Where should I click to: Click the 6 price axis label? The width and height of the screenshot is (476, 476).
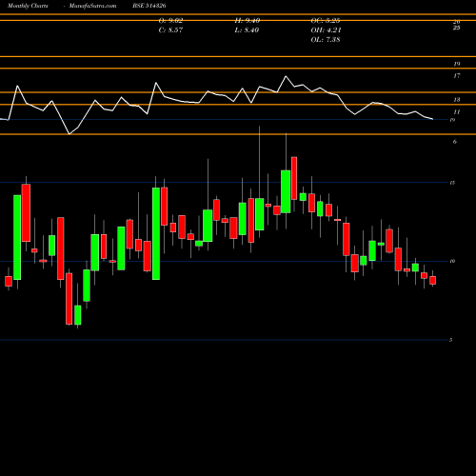pyautogui.click(x=455, y=142)
